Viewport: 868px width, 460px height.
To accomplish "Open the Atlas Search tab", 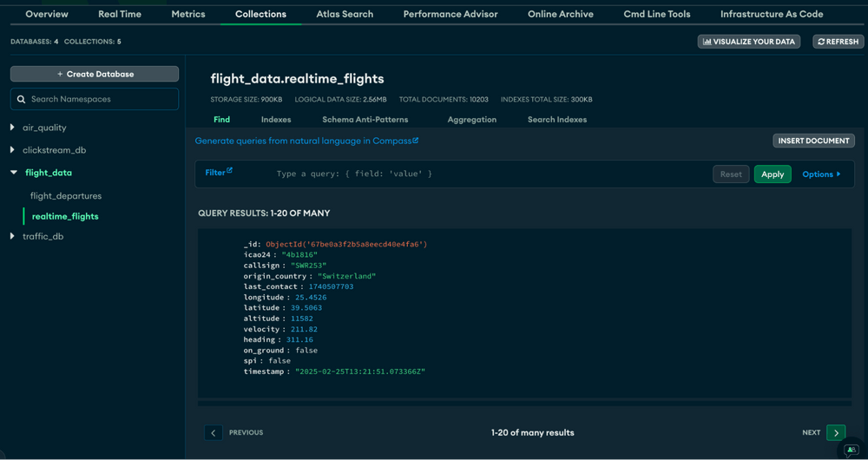I will (345, 15).
